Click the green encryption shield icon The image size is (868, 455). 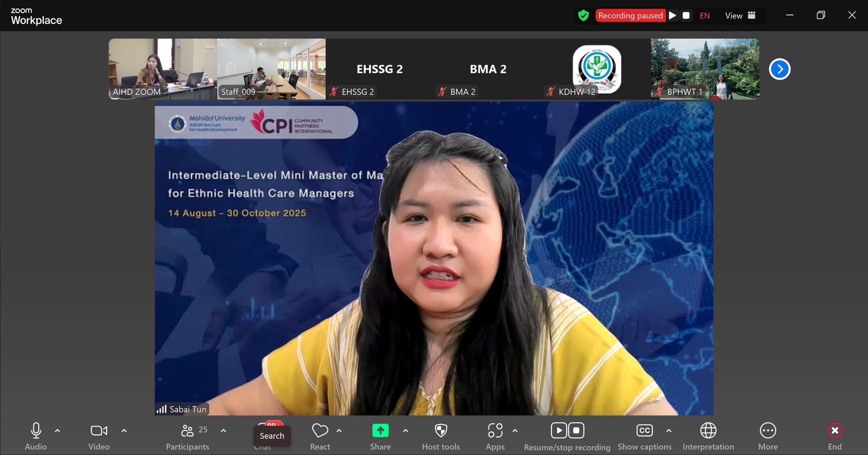(x=583, y=16)
